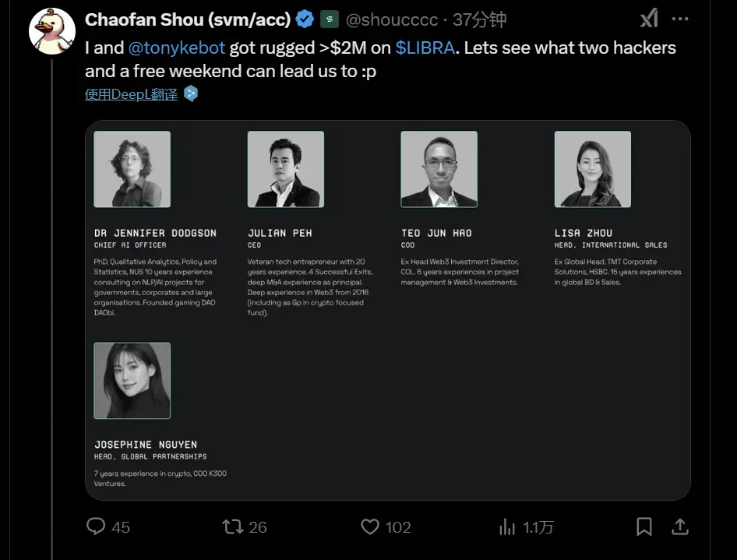This screenshot has width=737, height=560.
Task: Click the blue verified badge
Action: [305, 19]
